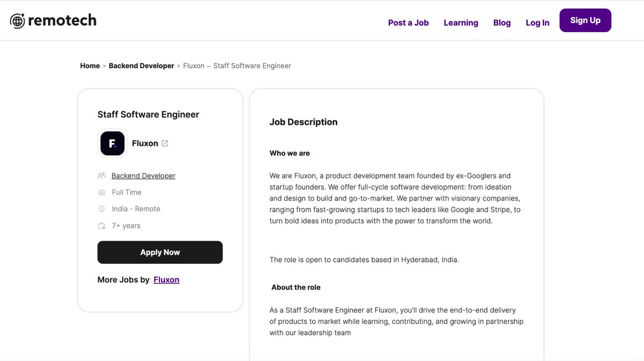Screen dimensions: 644x361
Task: Open Backend Developer from the breadcrumb trail
Action: (x=141, y=65)
